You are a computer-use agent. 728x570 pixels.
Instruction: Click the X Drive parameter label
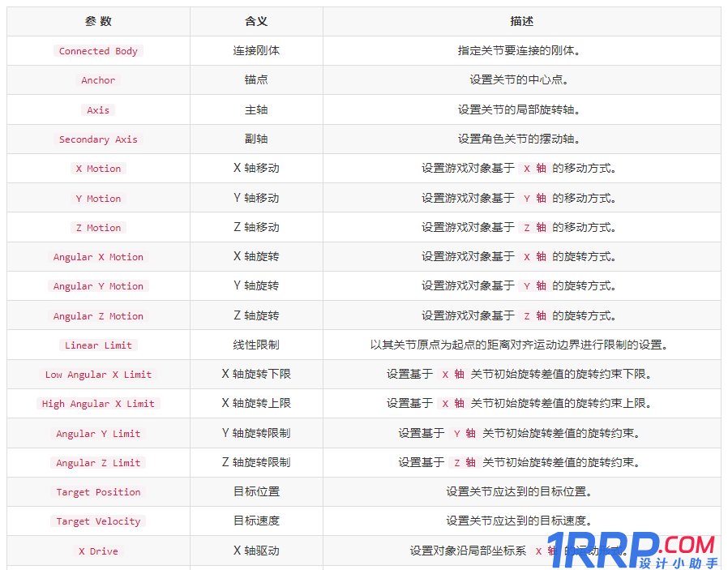[x=98, y=551]
